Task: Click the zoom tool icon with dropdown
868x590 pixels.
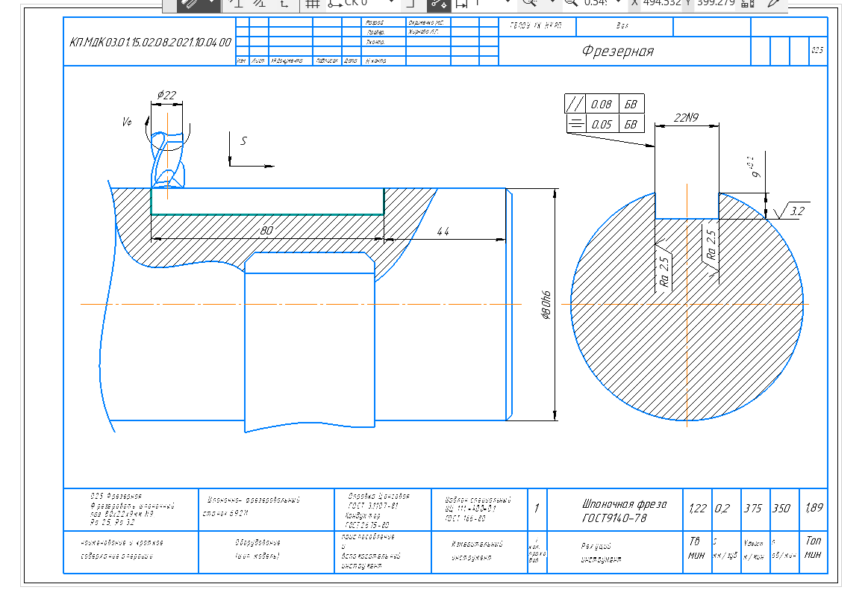Action: 530,4
